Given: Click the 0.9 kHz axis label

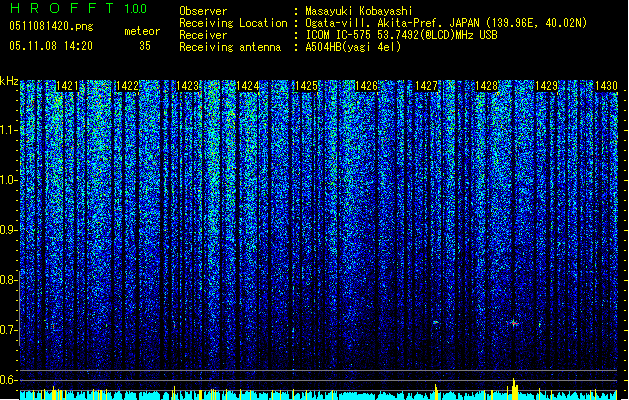Looking at the screenshot, I should (x=8, y=230).
